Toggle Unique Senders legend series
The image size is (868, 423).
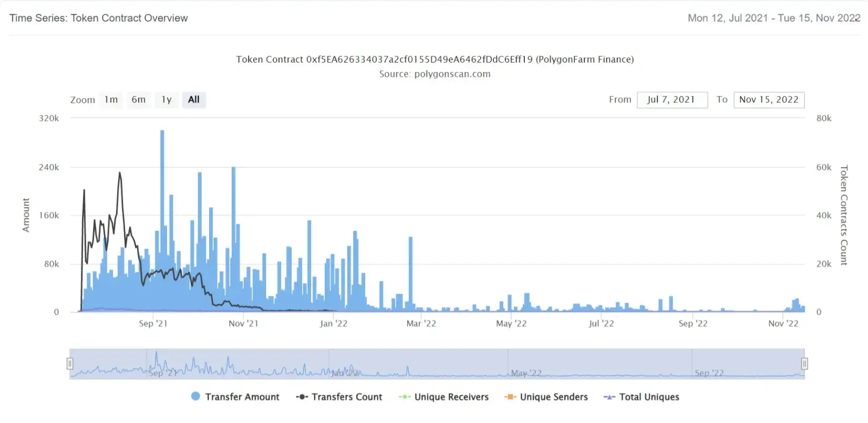click(x=546, y=397)
